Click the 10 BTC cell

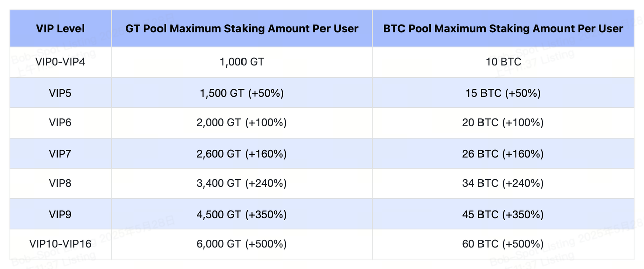point(503,62)
